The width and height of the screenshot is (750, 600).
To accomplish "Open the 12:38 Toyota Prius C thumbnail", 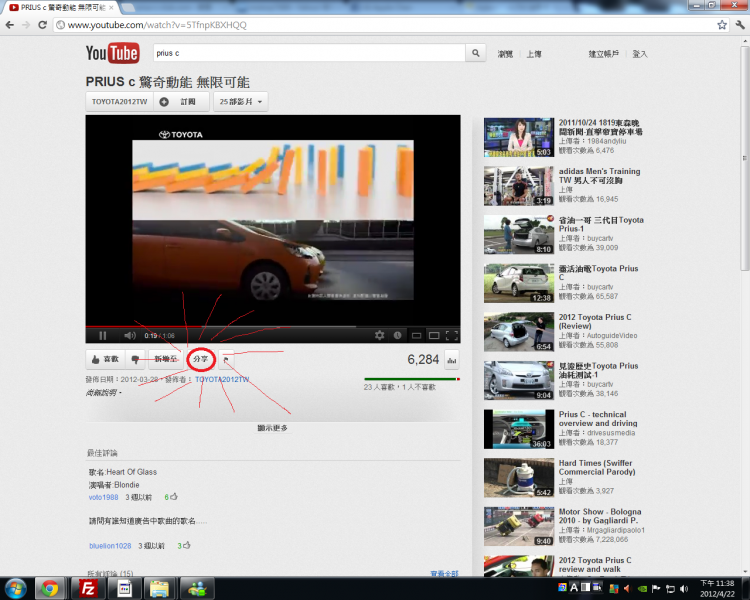I will point(519,283).
